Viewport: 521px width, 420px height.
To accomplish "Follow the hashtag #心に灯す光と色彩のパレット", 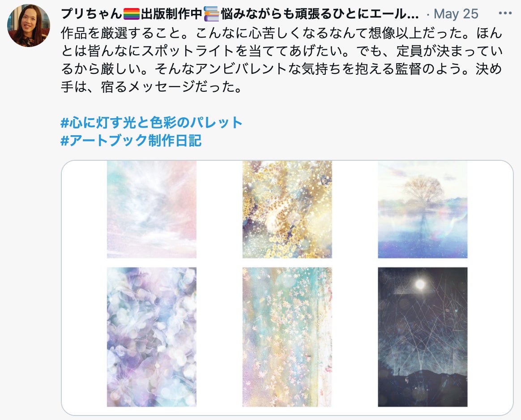I will coord(152,123).
